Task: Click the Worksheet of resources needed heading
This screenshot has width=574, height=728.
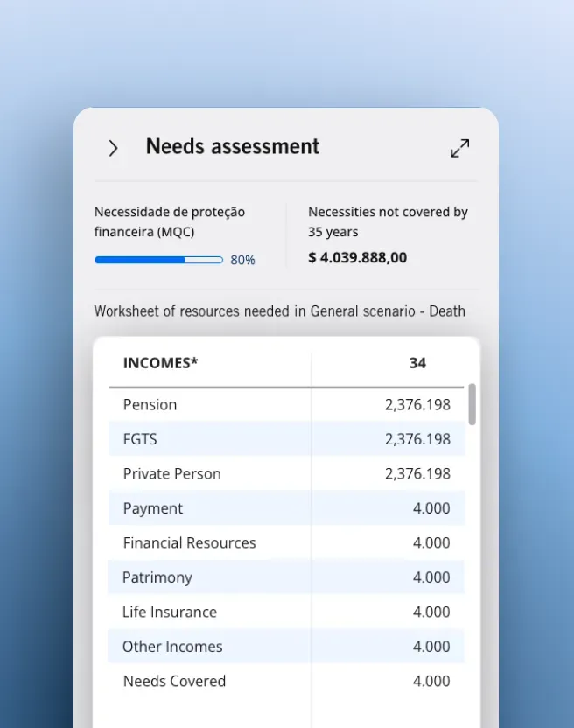Action: [280, 311]
